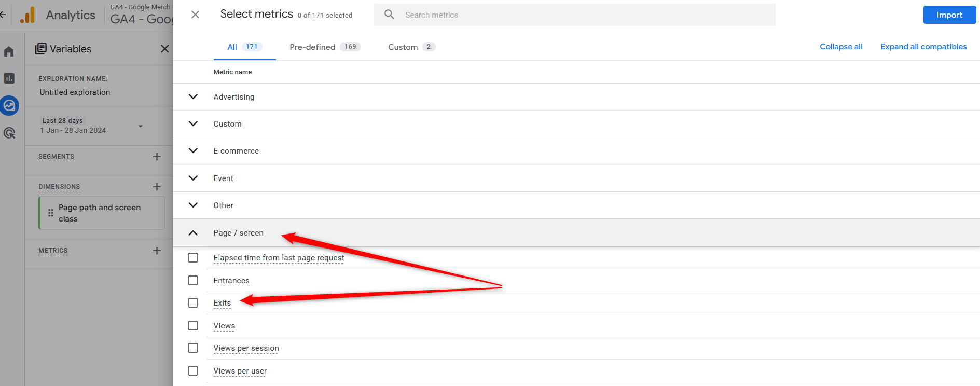Add a new dimension with plus icon
The height and width of the screenshot is (386, 980).
tap(157, 187)
